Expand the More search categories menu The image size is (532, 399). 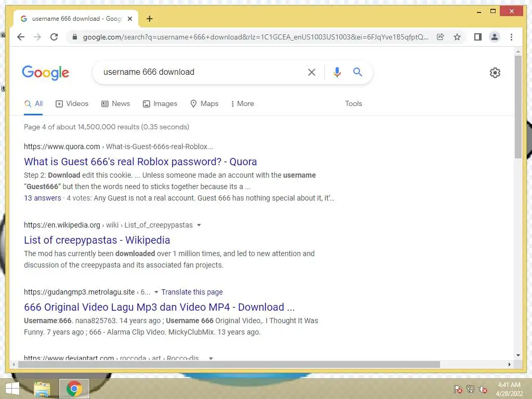(x=242, y=104)
